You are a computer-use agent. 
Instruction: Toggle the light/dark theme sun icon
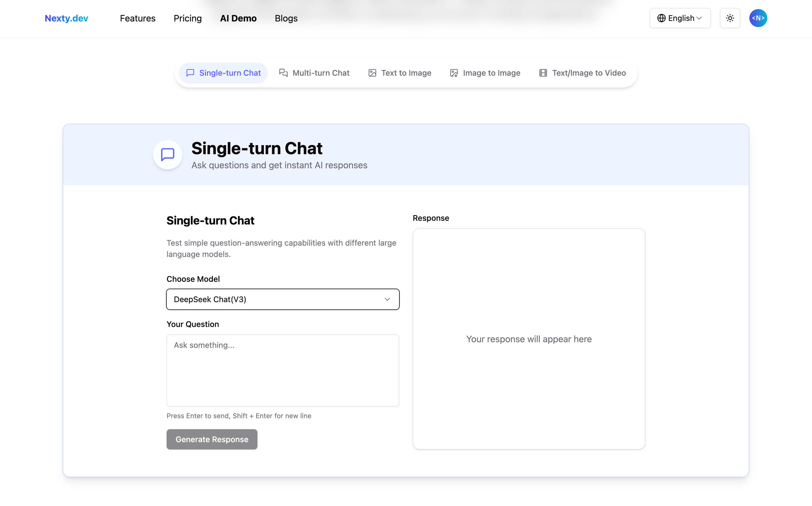(x=730, y=18)
